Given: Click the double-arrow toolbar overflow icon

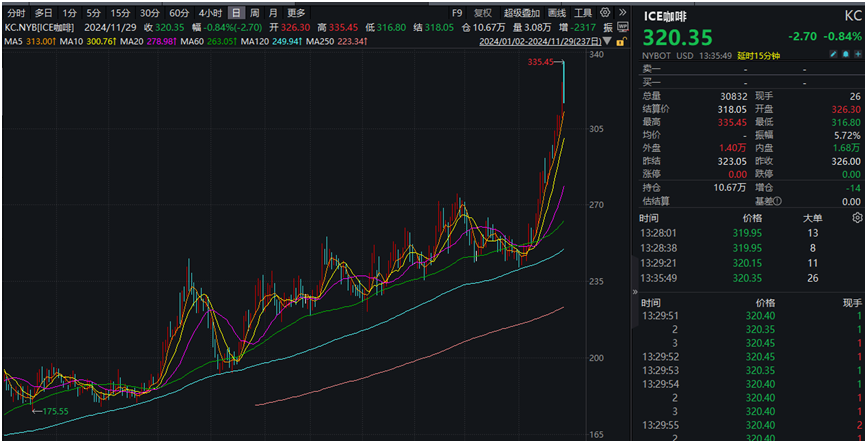Looking at the screenshot, I should pos(624,13).
